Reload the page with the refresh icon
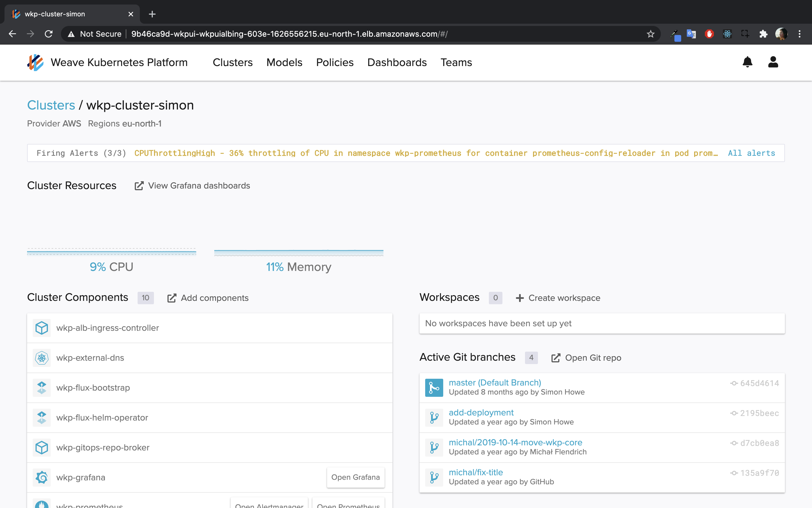The width and height of the screenshot is (812, 508). (x=49, y=34)
